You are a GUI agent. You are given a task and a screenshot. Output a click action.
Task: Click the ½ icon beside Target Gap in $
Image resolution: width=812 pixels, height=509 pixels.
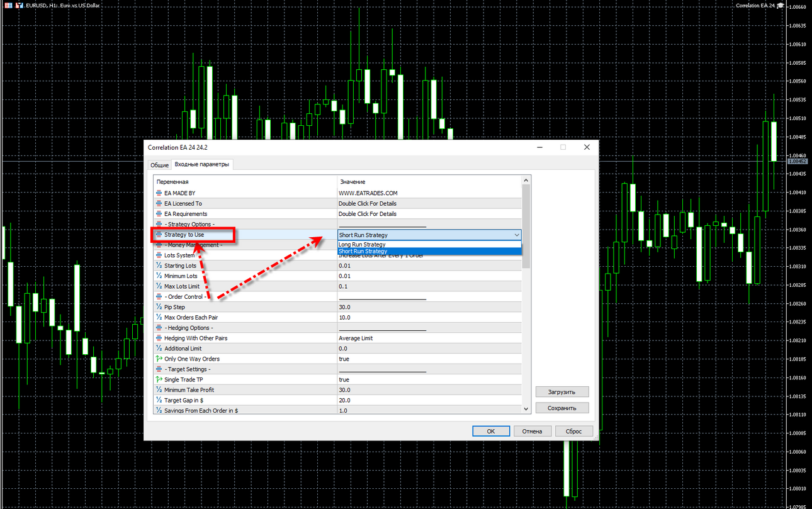coord(159,400)
